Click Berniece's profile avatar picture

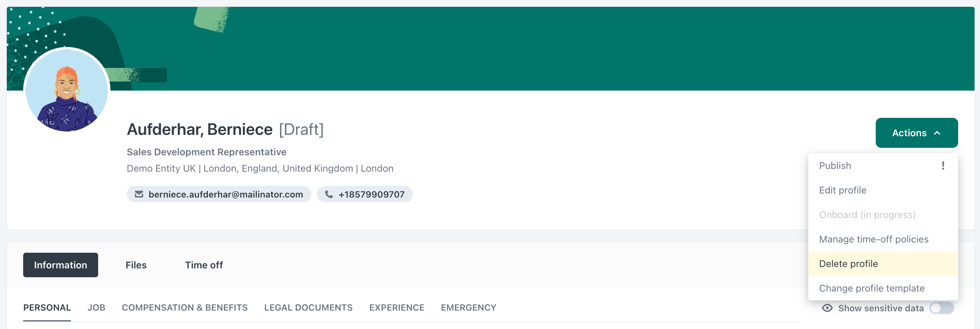click(67, 91)
